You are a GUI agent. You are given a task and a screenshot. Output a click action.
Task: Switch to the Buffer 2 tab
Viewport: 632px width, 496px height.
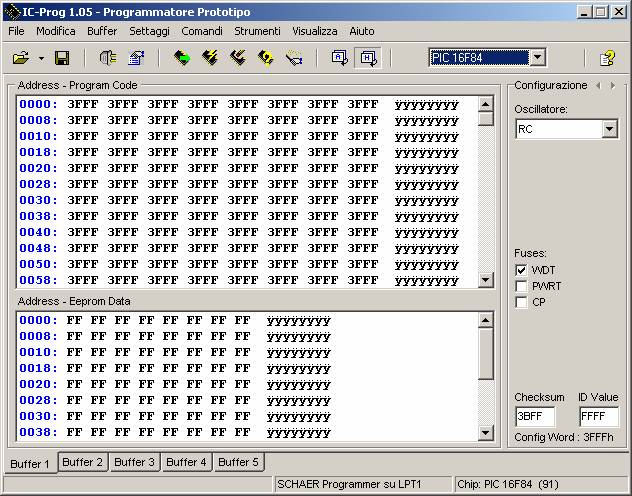click(83, 462)
